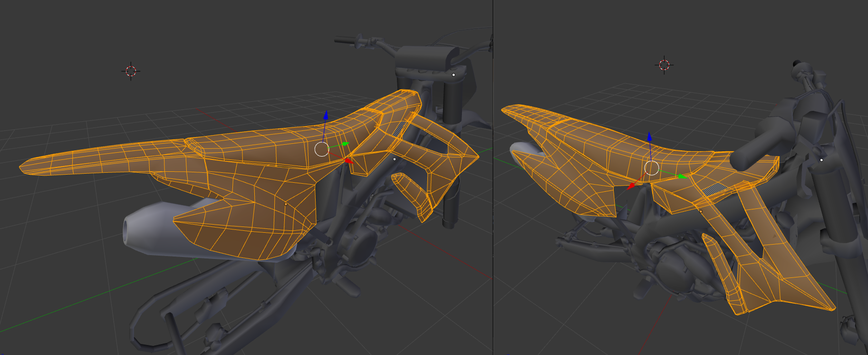Grab the blue Z-axis arrow in the left viewport
The image size is (868, 355).
click(x=326, y=115)
